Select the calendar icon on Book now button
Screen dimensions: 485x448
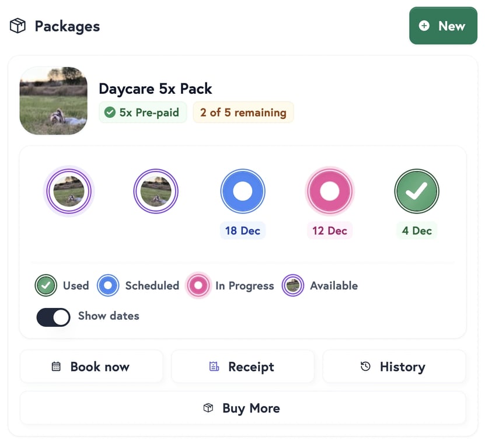pyautogui.click(x=56, y=366)
